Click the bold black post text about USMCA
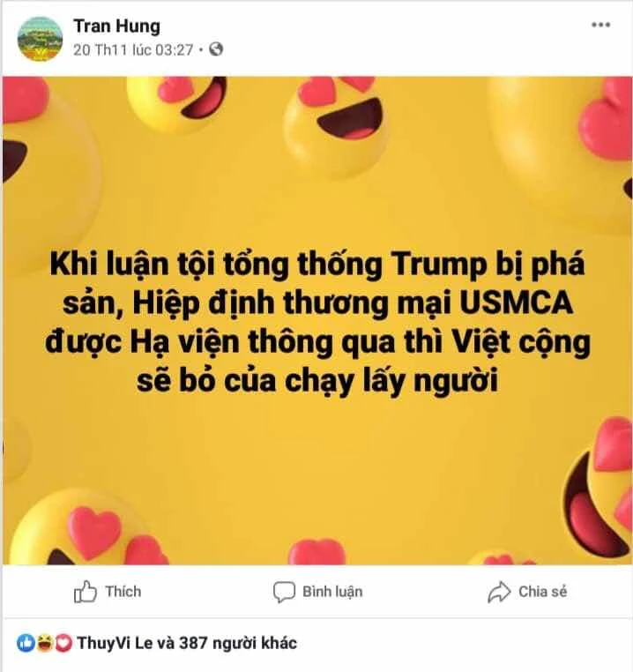The width and height of the screenshot is (633, 672). click(x=317, y=322)
